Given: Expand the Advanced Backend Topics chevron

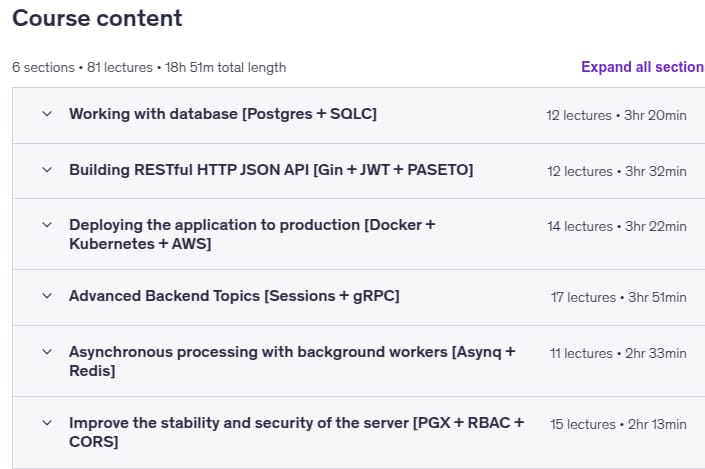Looking at the screenshot, I should 47,296.
